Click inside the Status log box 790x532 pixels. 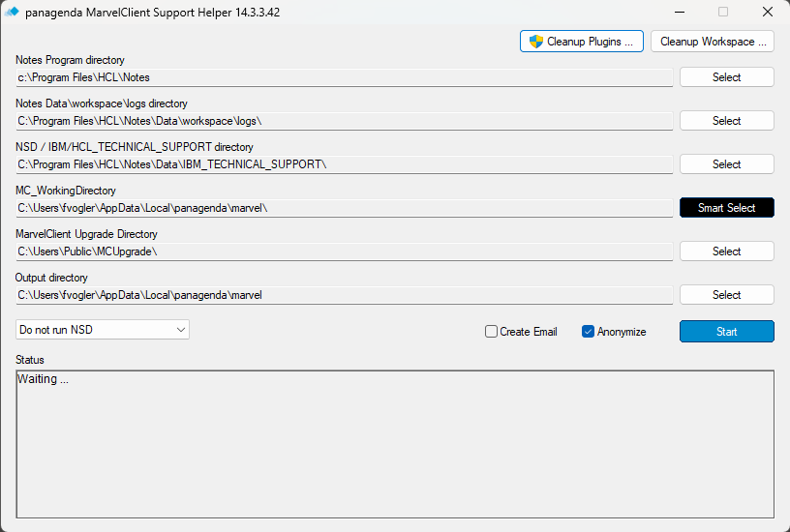click(395, 444)
